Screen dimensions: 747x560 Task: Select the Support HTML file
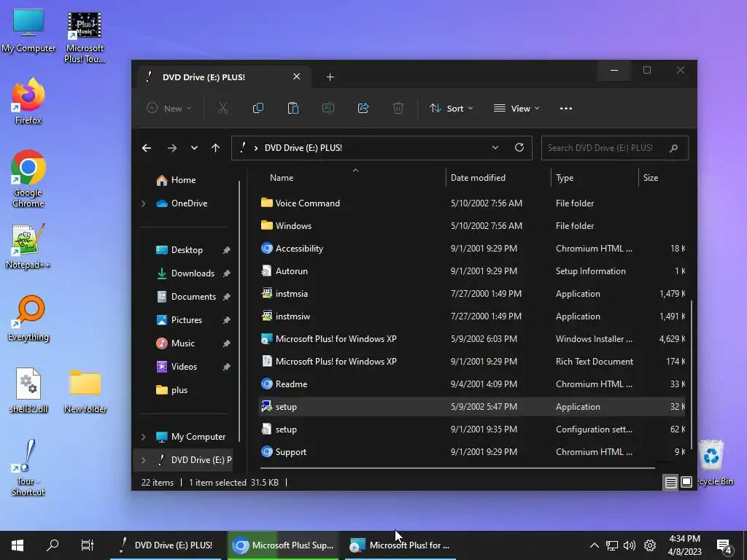(472, 452)
